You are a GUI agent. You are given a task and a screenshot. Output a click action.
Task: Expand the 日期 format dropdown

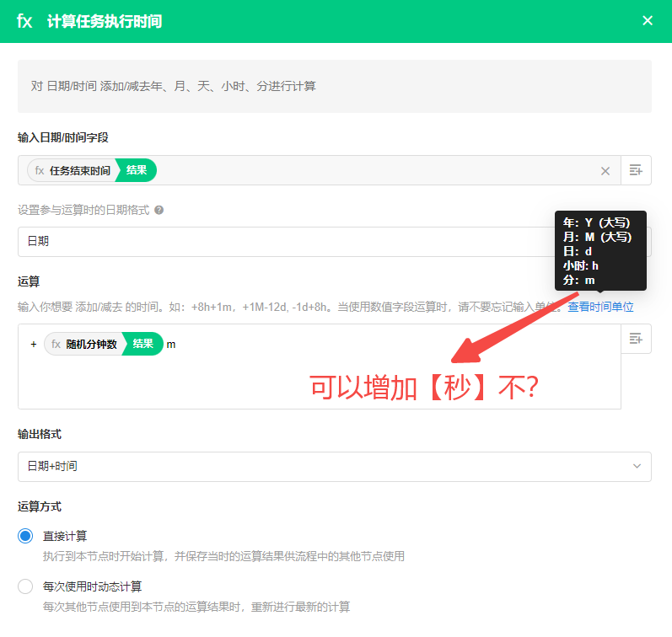(x=278, y=242)
